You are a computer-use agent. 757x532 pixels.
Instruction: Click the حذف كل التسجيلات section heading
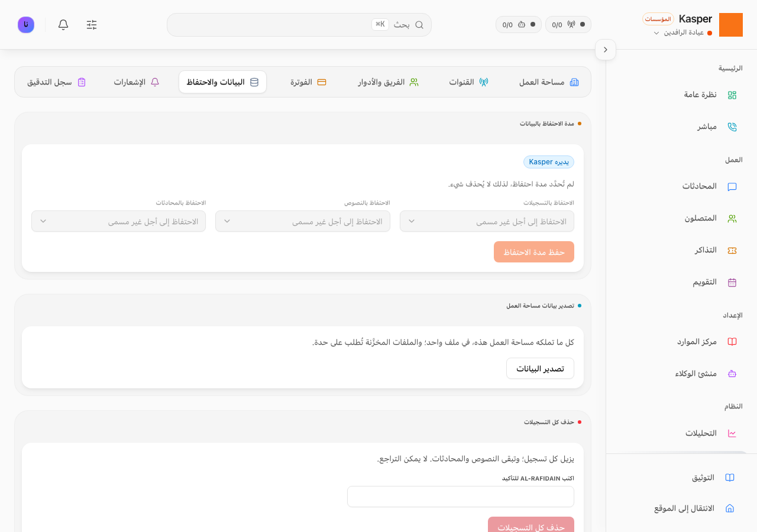549,422
